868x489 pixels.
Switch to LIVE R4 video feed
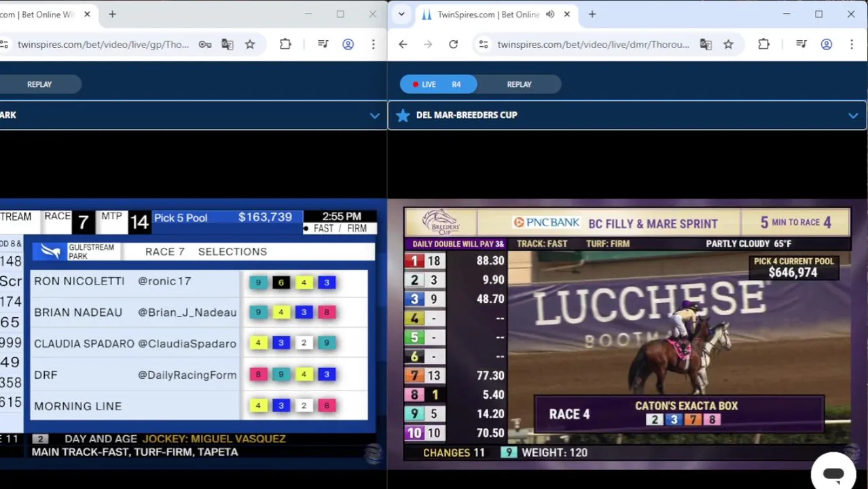point(438,84)
